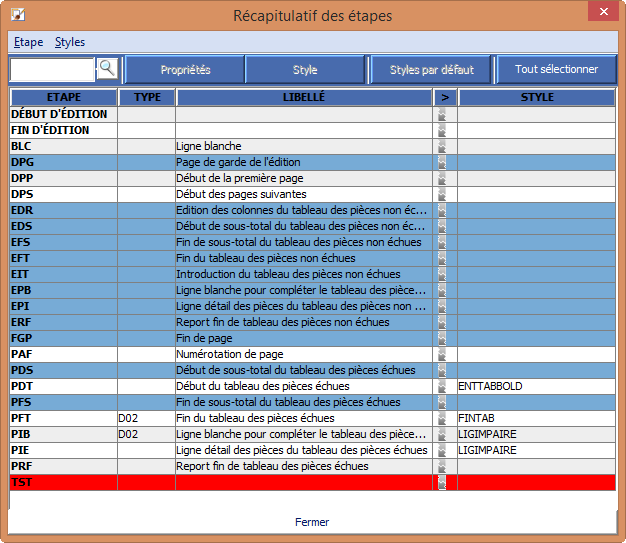Click the small icon in the FGP row
This screenshot has width=626, height=543.
[441, 338]
